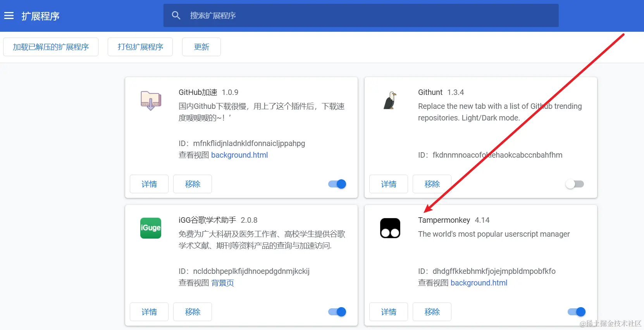Viewport: 644px width, 330px height.
Task: Click the search magnifier icon
Action: tap(176, 15)
